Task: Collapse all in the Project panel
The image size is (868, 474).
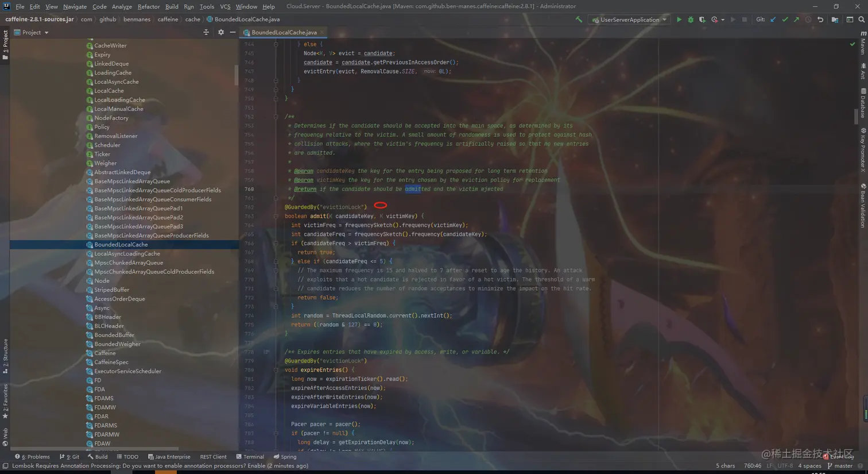Action: click(206, 32)
